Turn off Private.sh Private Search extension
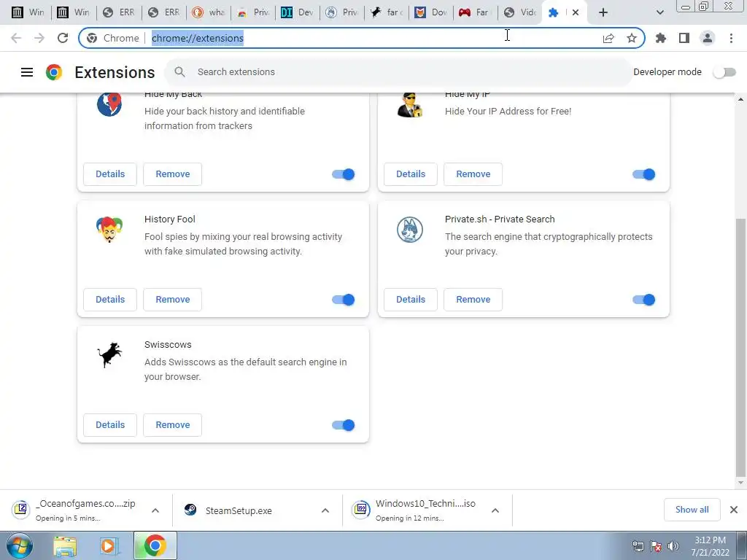Screen dimensions: 747x560 click(x=643, y=300)
